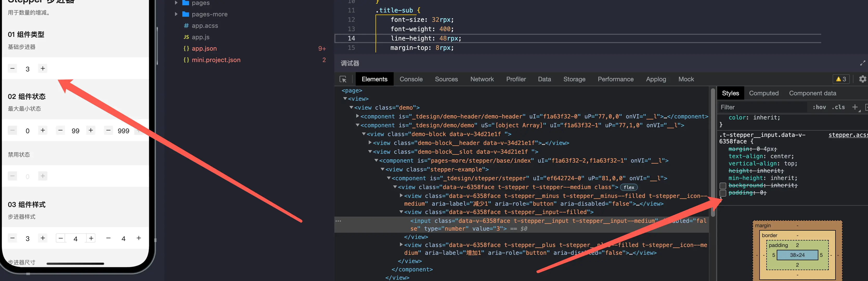868x281 pixels.
Task: Click plus on the stepper showing 99
Action: coord(91,130)
